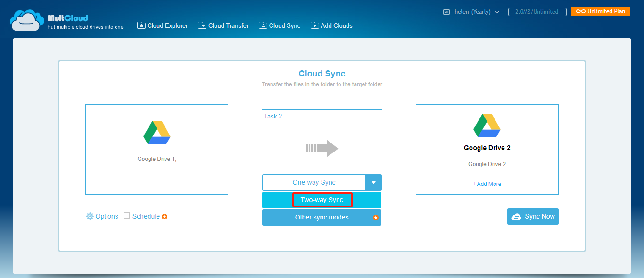Screen dimensions: 644x278
Task: Click the cloud icon on Sync Now
Action: (x=516, y=216)
